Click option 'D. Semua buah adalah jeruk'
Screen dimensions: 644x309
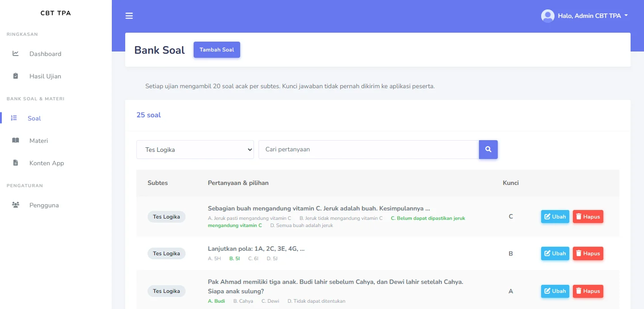tap(301, 225)
